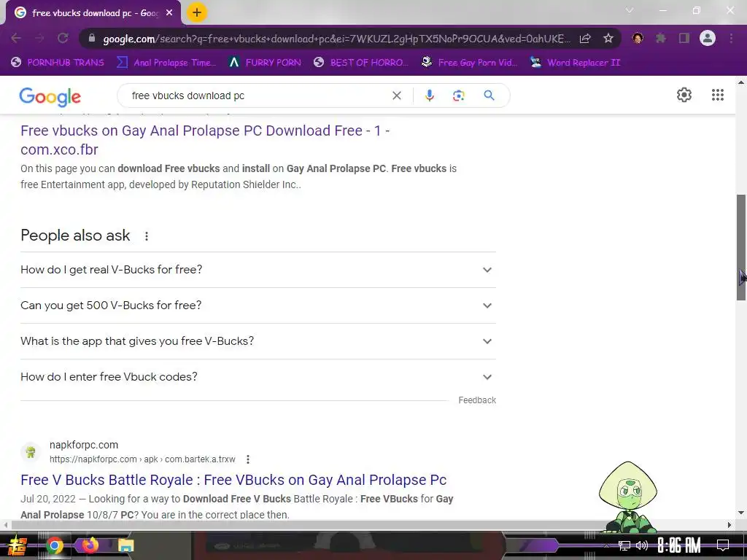Open a new tab with the yellow plus
The image size is (747, 560).
click(197, 12)
